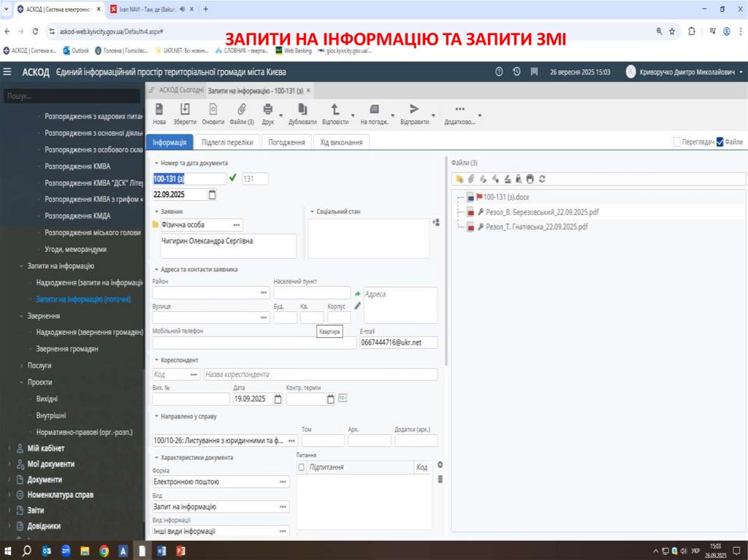This screenshot has height=560, width=748.
Task: Click the form's vertical scrollbar
Action: tap(446, 292)
